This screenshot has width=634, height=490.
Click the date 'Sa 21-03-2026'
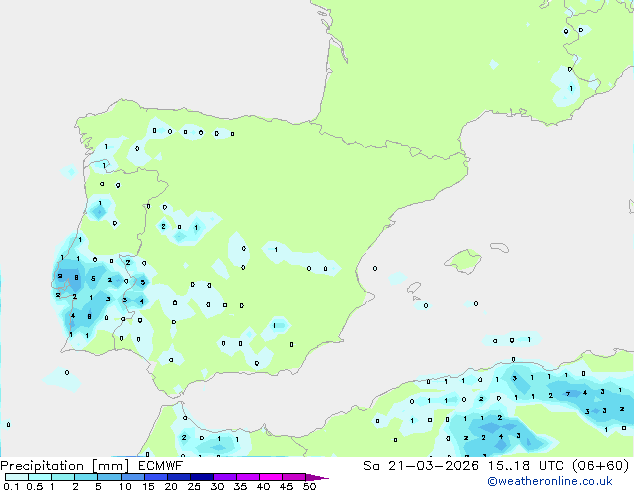click(x=421, y=466)
